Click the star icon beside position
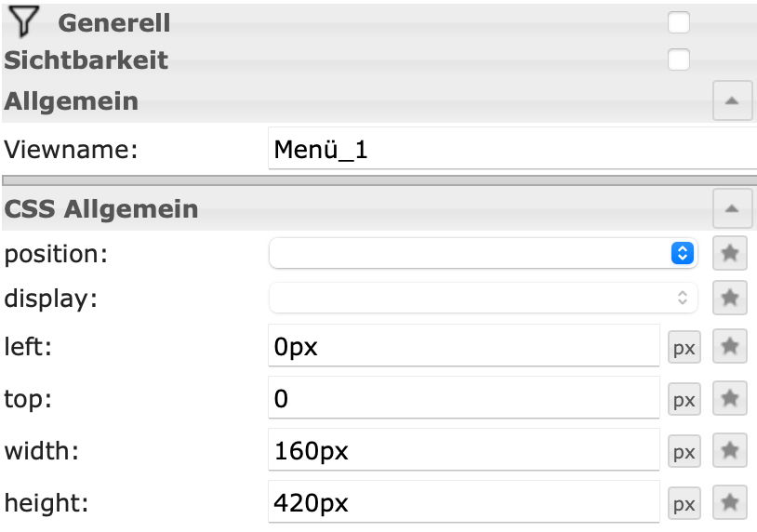The image size is (757, 532). click(x=730, y=253)
